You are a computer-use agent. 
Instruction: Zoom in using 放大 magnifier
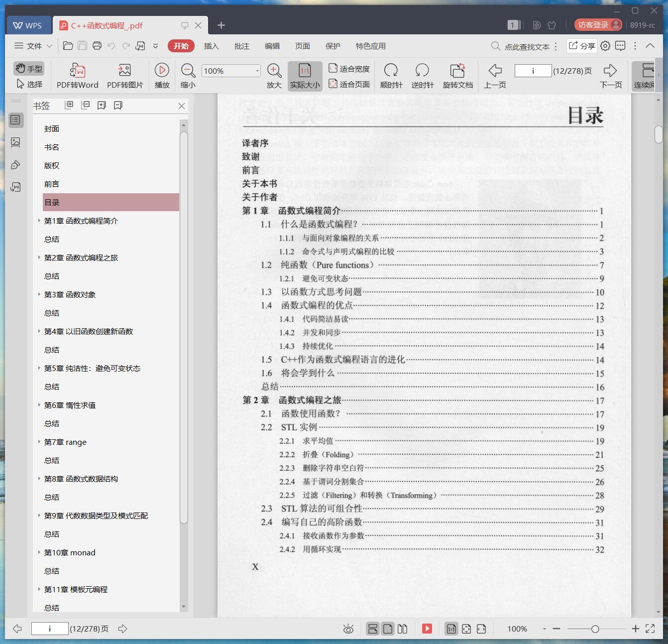pyautogui.click(x=274, y=76)
